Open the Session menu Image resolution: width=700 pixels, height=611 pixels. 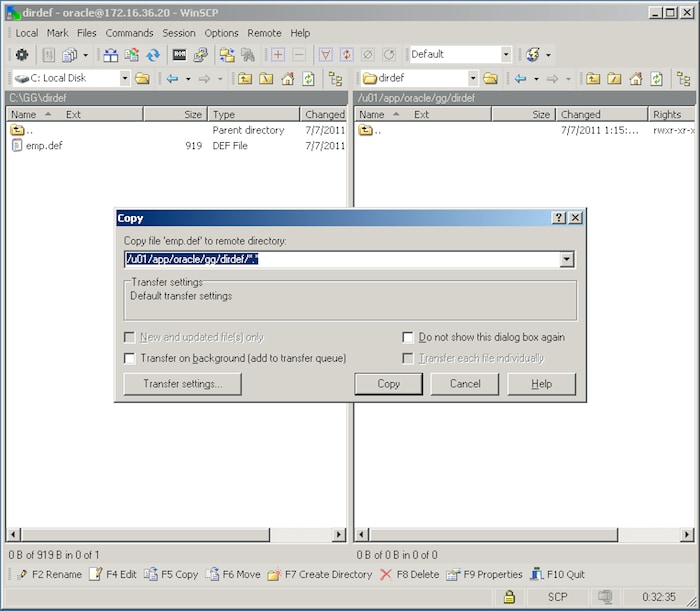(179, 33)
